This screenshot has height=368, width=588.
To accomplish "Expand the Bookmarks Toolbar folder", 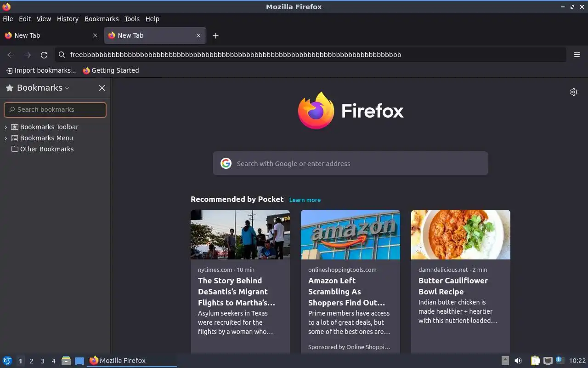I will click(6, 127).
